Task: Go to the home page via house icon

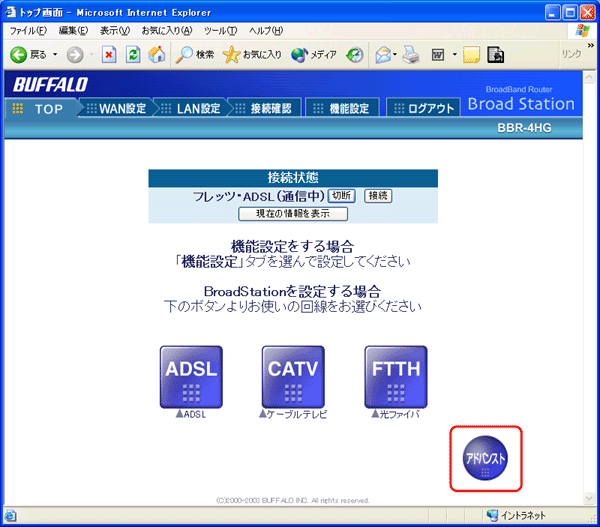Action: [157, 55]
